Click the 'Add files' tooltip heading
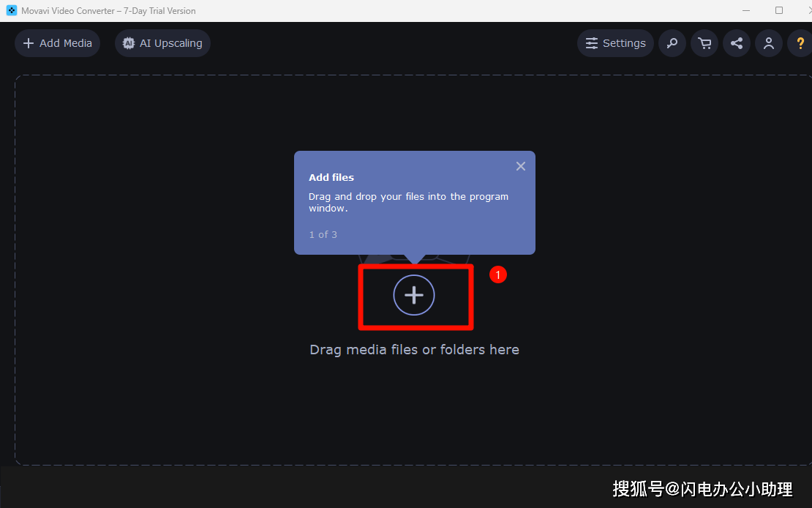The height and width of the screenshot is (508, 812). point(331,177)
